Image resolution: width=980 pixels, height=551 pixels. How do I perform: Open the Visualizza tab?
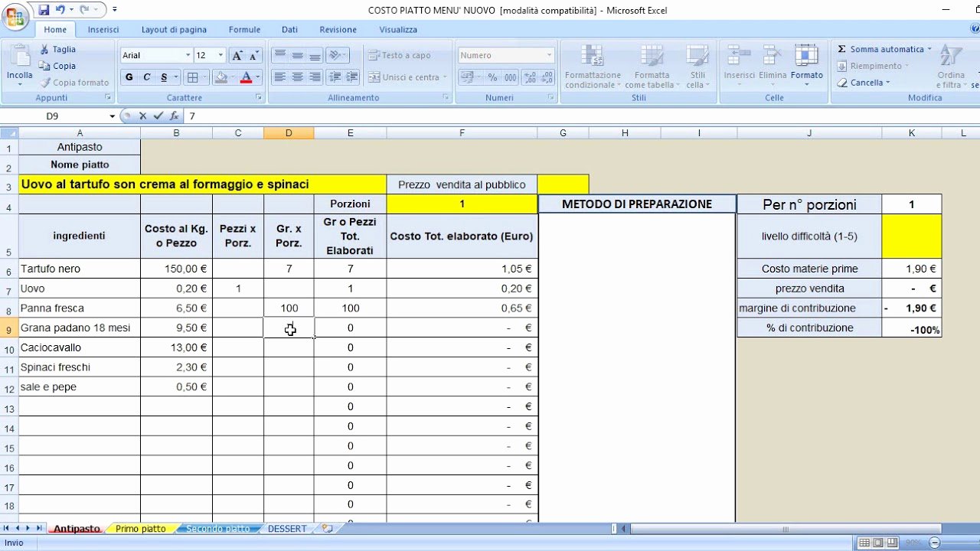click(398, 30)
